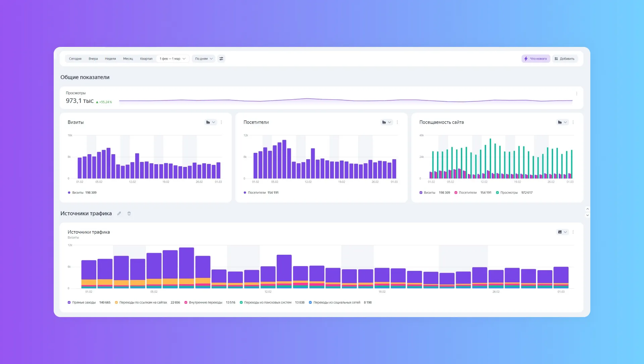
Task: Change chart type in Источники трафика widget
Action: tap(562, 232)
